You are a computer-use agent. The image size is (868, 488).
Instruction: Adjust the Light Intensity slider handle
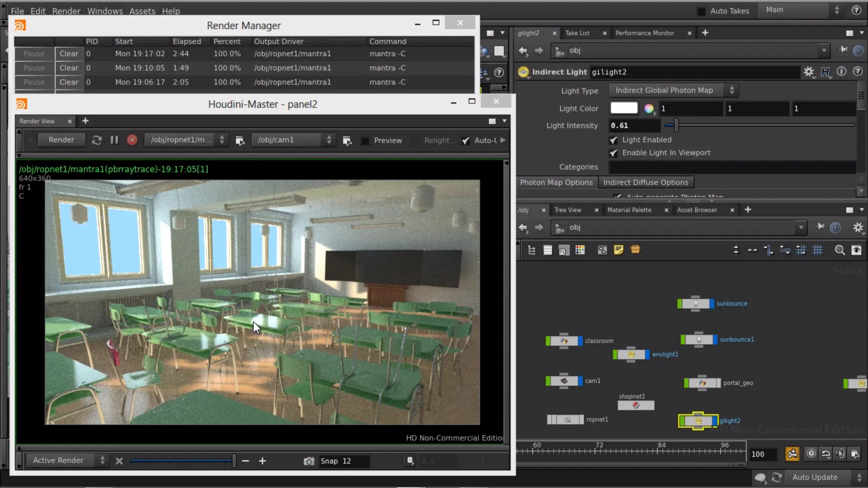(676, 125)
